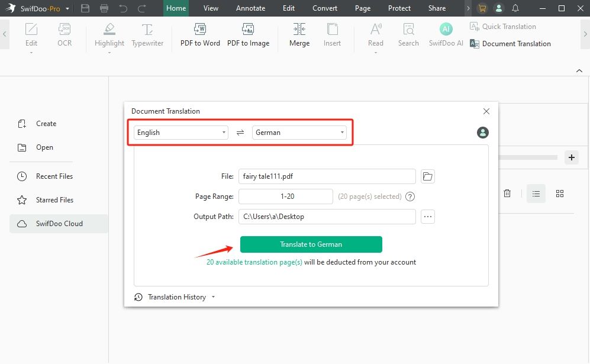Open SwifDoo-Pro application menu arrow
The width and height of the screenshot is (590, 364).
(67, 8)
